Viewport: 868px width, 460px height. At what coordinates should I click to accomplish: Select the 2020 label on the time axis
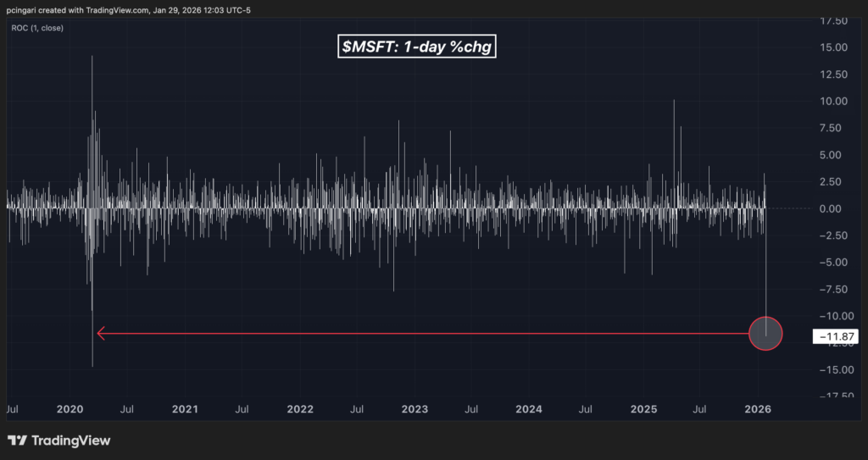click(x=70, y=409)
